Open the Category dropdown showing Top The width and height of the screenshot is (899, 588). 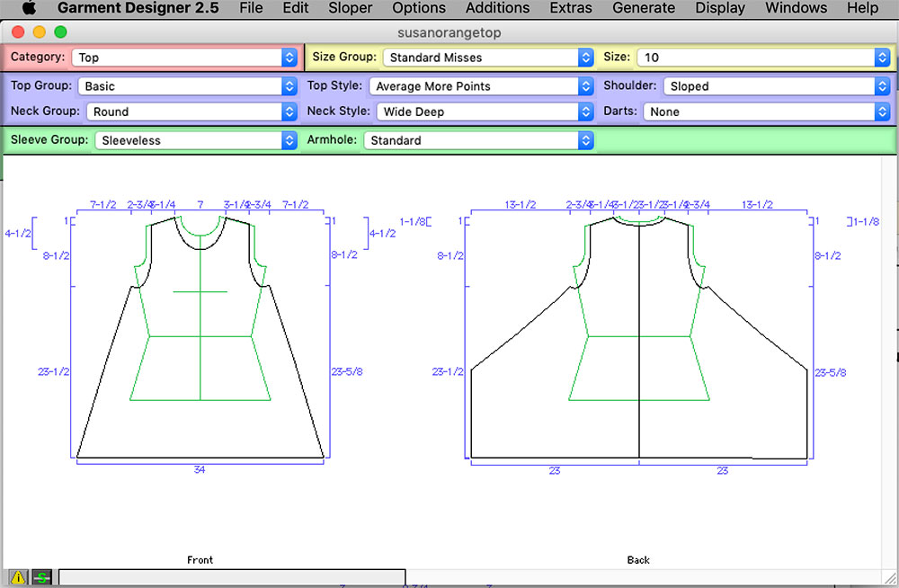click(x=184, y=58)
